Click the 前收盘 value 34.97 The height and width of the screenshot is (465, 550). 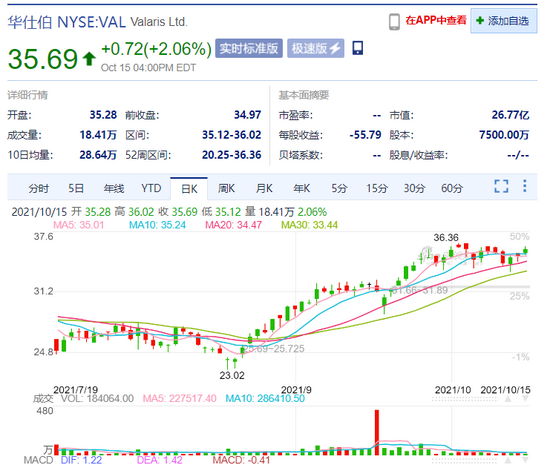pos(248,115)
